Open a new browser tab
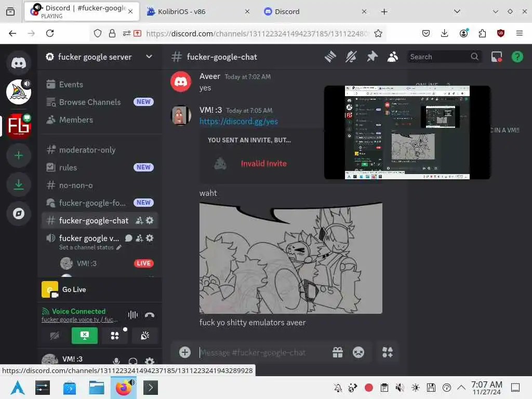The height and width of the screenshot is (399, 532). point(384,11)
